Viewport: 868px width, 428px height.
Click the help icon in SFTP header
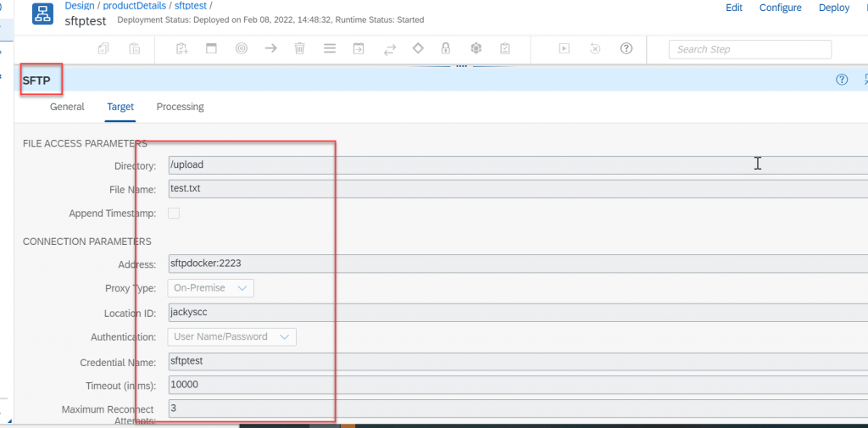point(842,80)
